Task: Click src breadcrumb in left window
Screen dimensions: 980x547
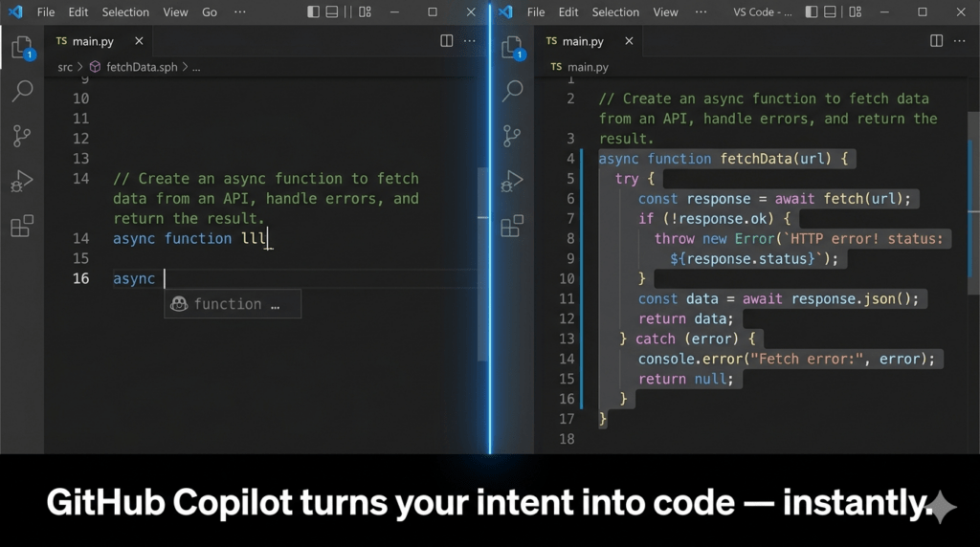Action: (x=65, y=67)
